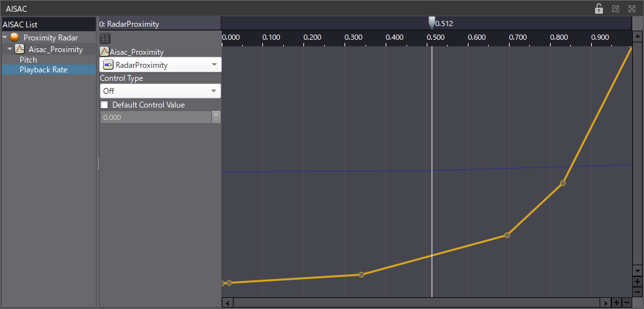Click the 0.500 ruler label

point(436,37)
